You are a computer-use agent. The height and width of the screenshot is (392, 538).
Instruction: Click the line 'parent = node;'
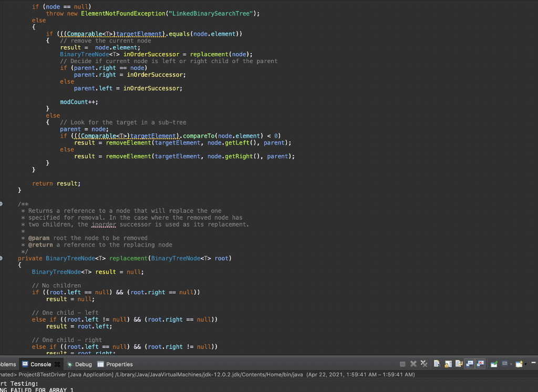tap(84, 129)
